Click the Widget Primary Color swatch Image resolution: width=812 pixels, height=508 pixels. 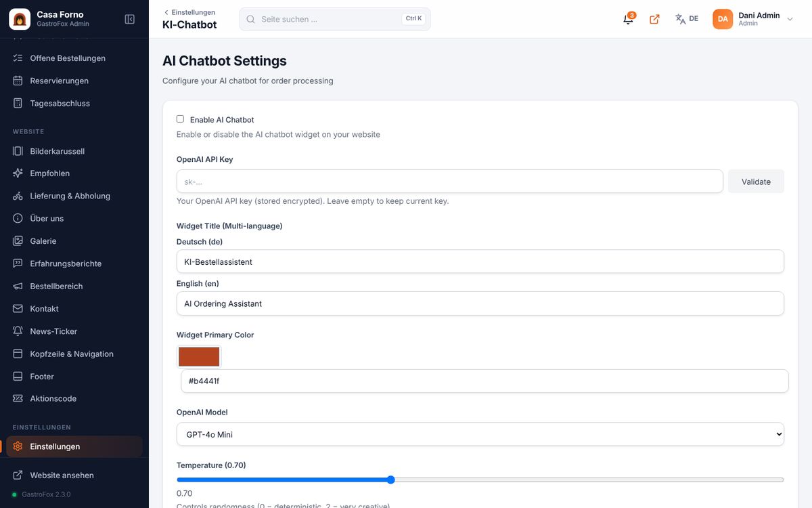199,356
